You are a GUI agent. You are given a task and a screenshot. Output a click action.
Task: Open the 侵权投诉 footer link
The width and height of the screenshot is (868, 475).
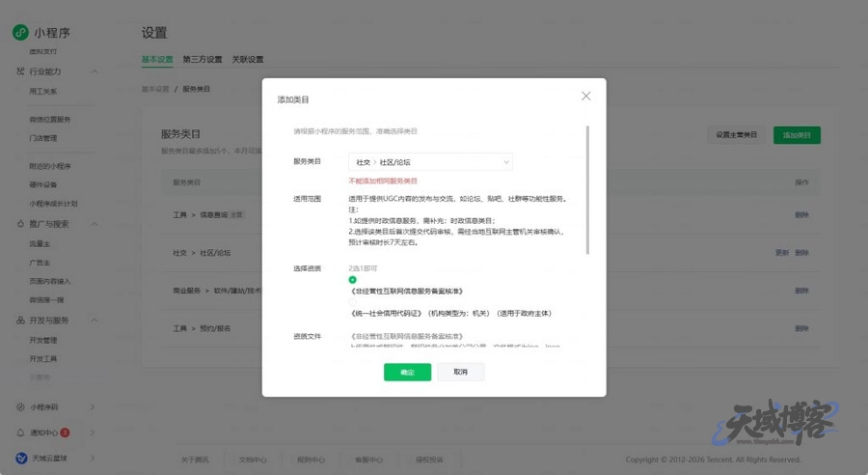[x=429, y=460]
